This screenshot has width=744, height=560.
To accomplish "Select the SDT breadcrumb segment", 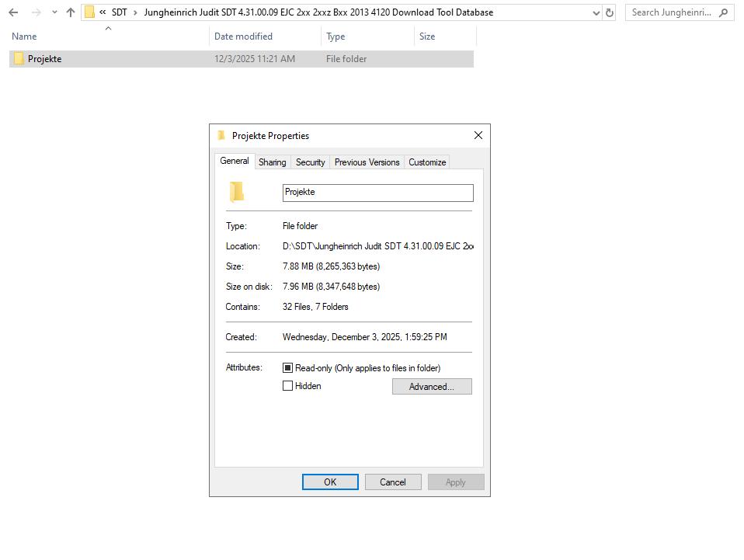I will pos(119,12).
